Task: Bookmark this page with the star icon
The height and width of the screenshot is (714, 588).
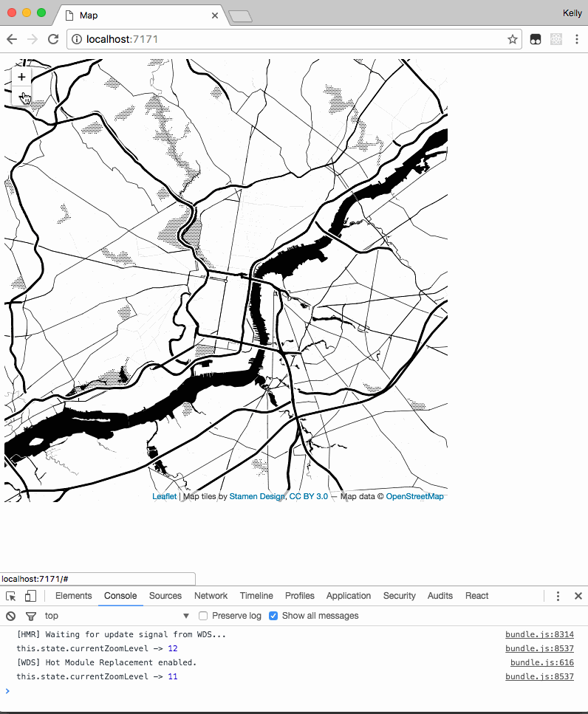Action: pyautogui.click(x=512, y=39)
